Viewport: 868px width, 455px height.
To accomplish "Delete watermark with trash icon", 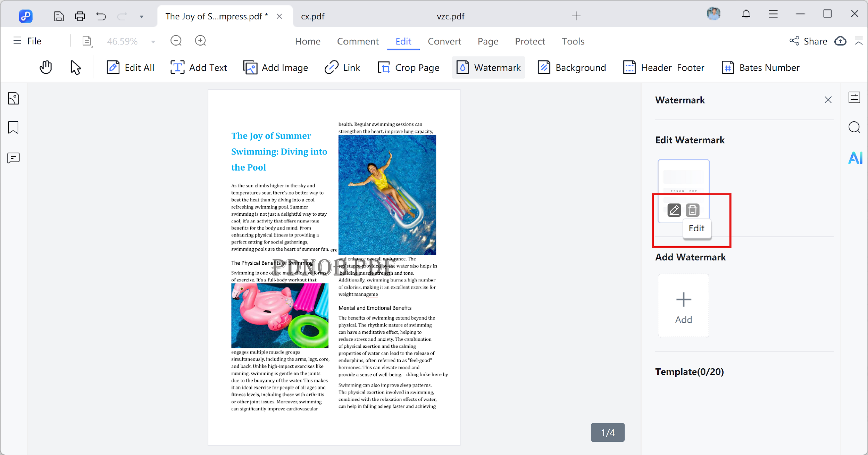I will point(692,210).
